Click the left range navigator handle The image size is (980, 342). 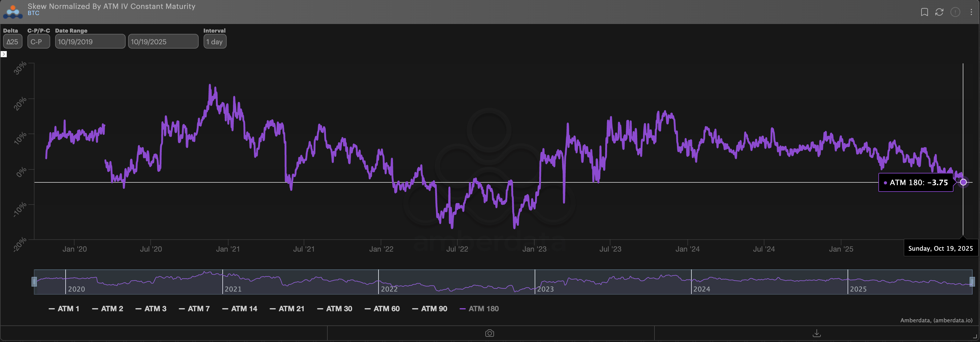[x=34, y=282]
